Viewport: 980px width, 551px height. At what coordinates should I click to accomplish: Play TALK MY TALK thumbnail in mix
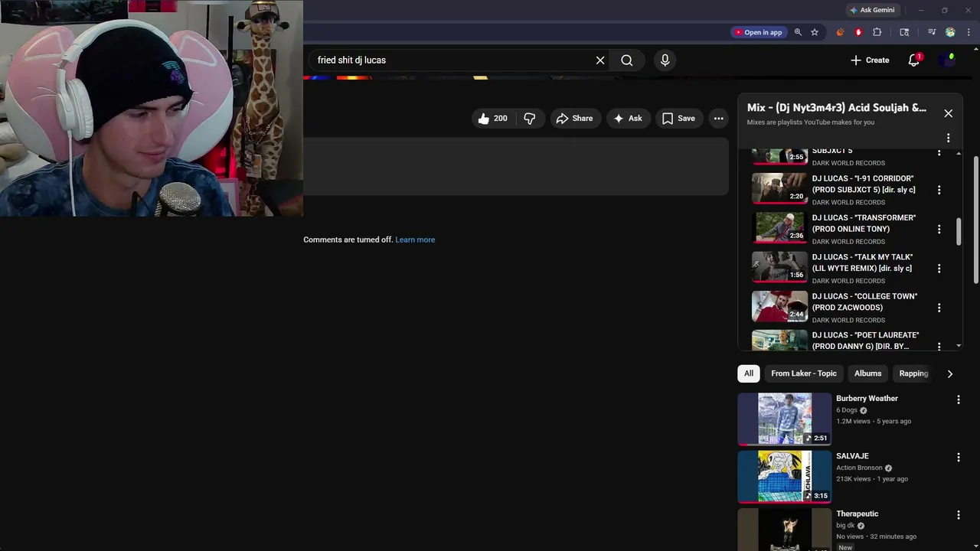(779, 267)
